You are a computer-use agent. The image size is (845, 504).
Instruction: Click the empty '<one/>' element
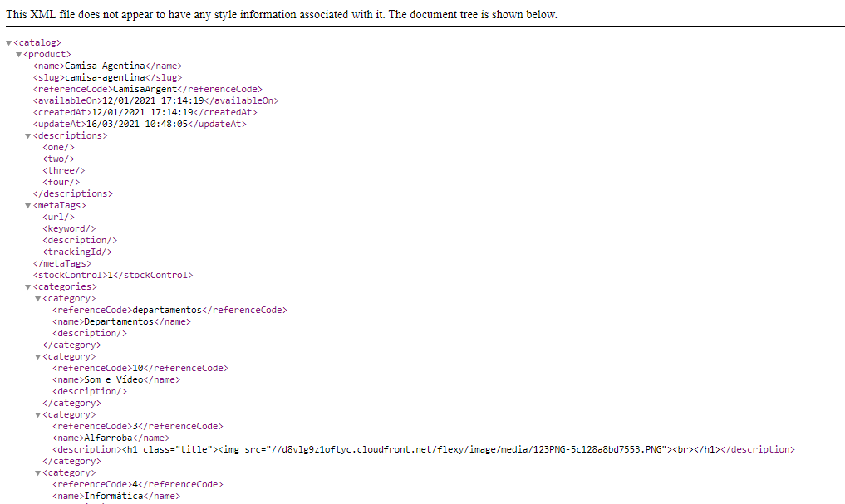coord(59,148)
